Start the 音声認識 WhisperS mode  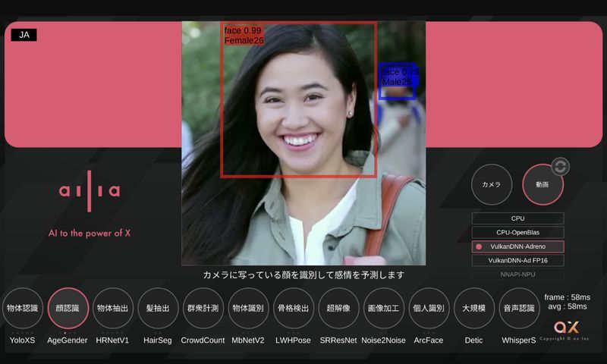(519, 309)
